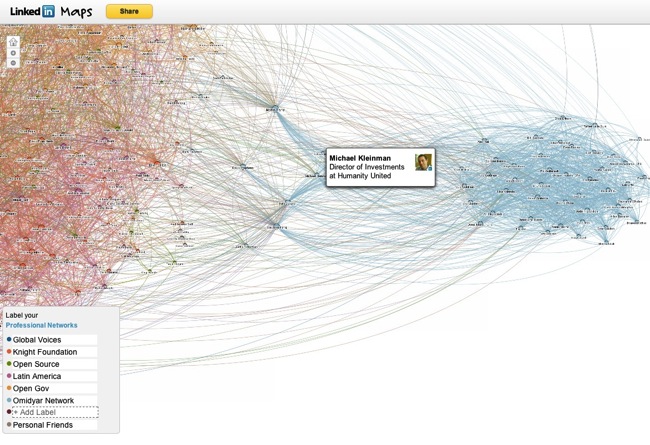Edit the Personal Friends label field
Screen dimensions: 650x445
pyautogui.click(x=54, y=425)
